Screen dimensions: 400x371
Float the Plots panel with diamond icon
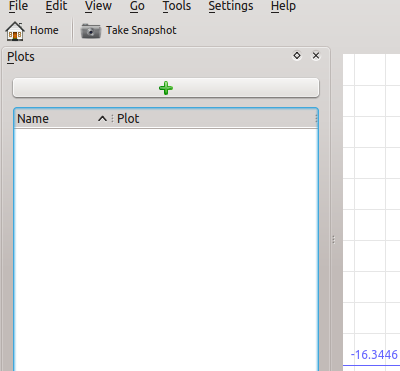pos(297,56)
